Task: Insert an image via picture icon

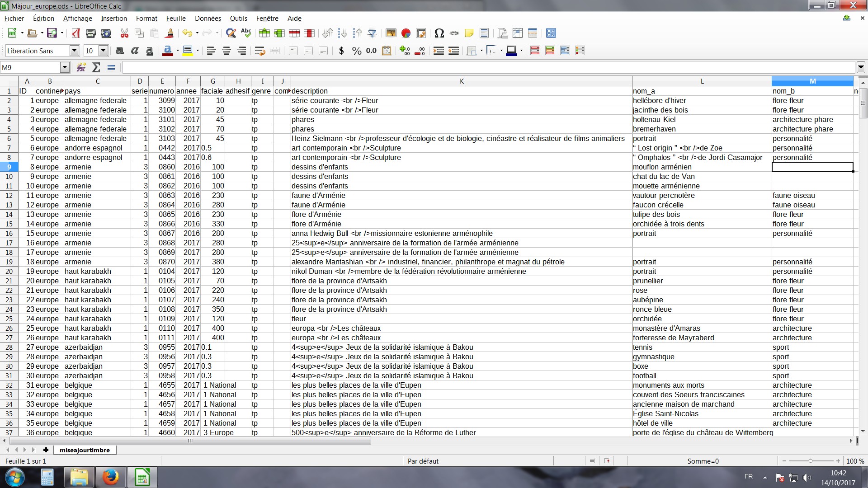Action: (391, 33)
